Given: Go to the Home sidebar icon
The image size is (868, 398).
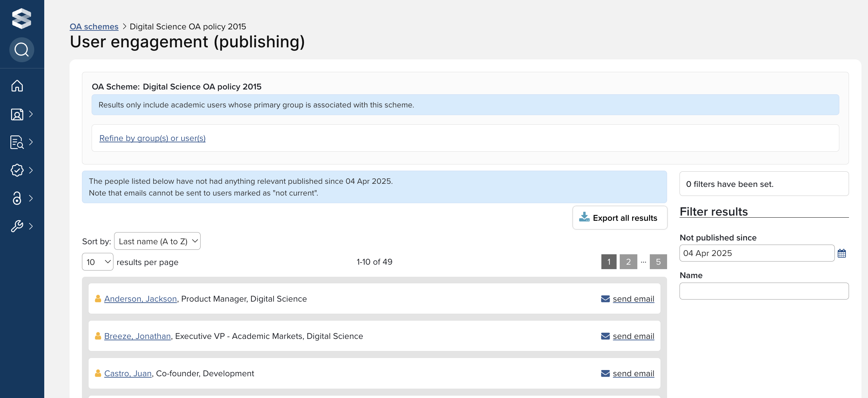Looking at the screenshot, I should point(17,86).
